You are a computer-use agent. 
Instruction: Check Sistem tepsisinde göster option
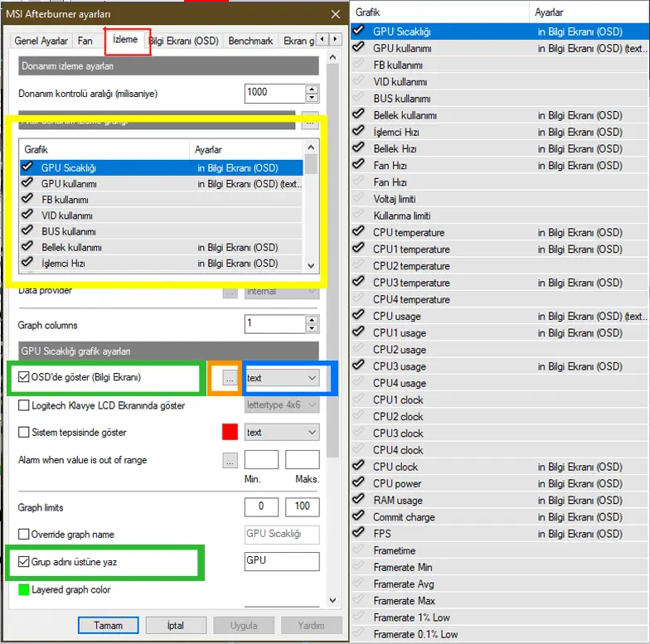[23, 433]
